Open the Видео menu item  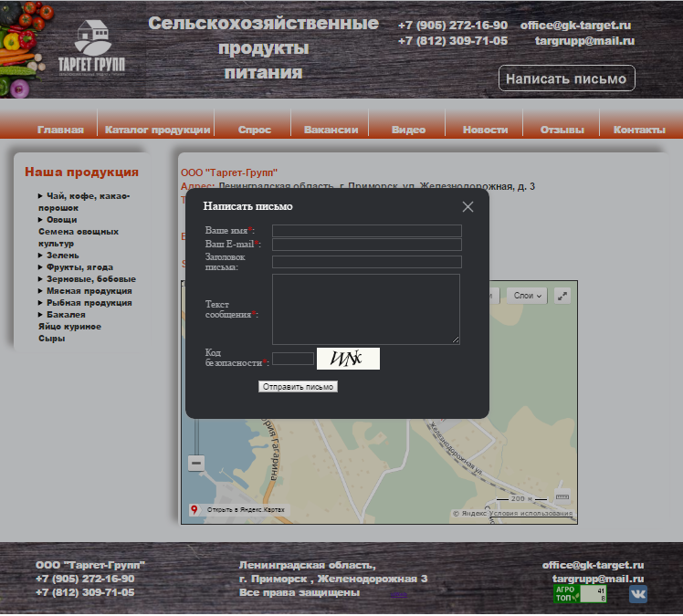408,130
